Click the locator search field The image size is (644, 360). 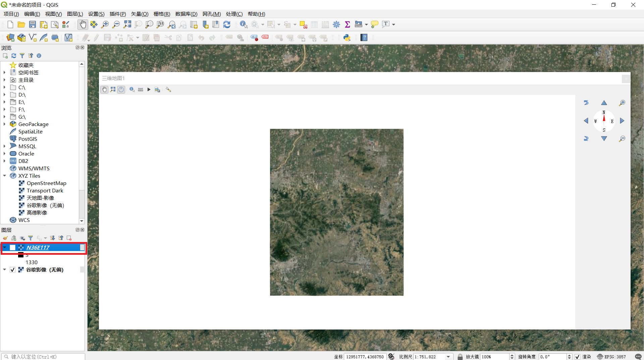pyautogui.click(x=44, y=357)
